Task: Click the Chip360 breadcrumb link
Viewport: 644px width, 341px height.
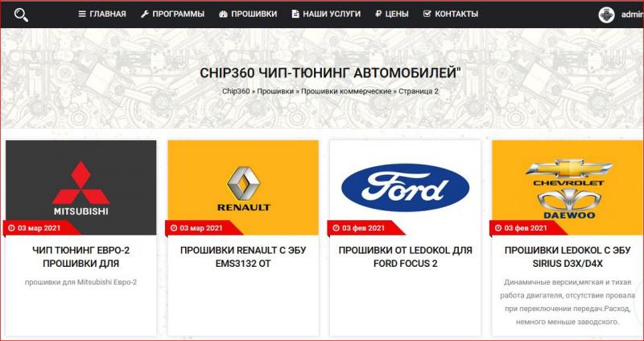Action: coord(236,91)
